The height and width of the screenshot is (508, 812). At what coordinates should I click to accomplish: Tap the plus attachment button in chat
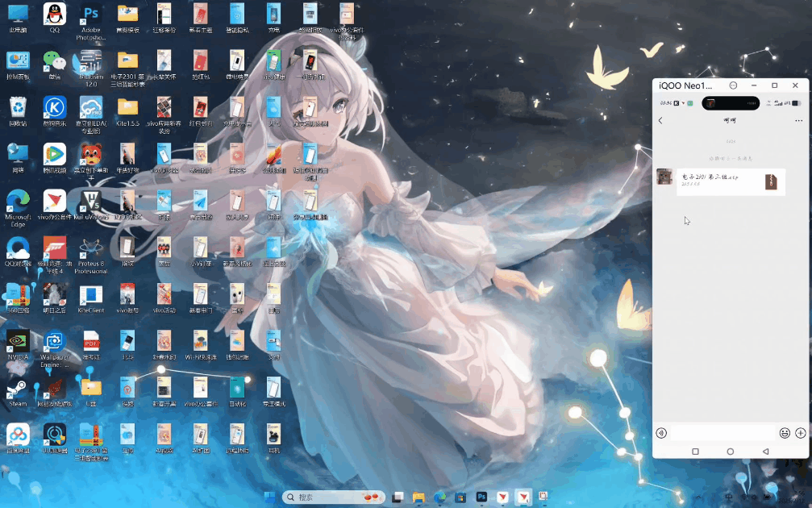click(801, 433)
